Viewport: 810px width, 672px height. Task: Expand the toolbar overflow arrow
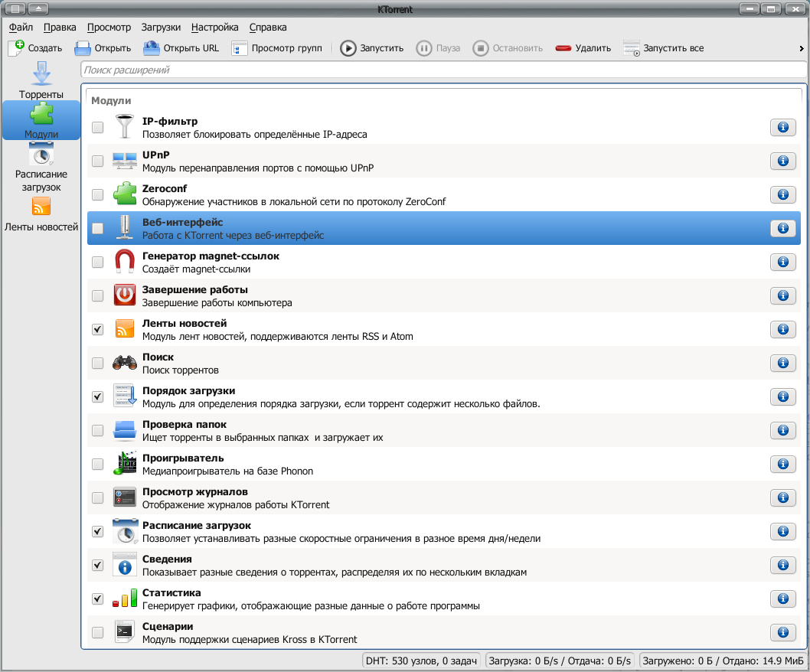pos(802,48)
